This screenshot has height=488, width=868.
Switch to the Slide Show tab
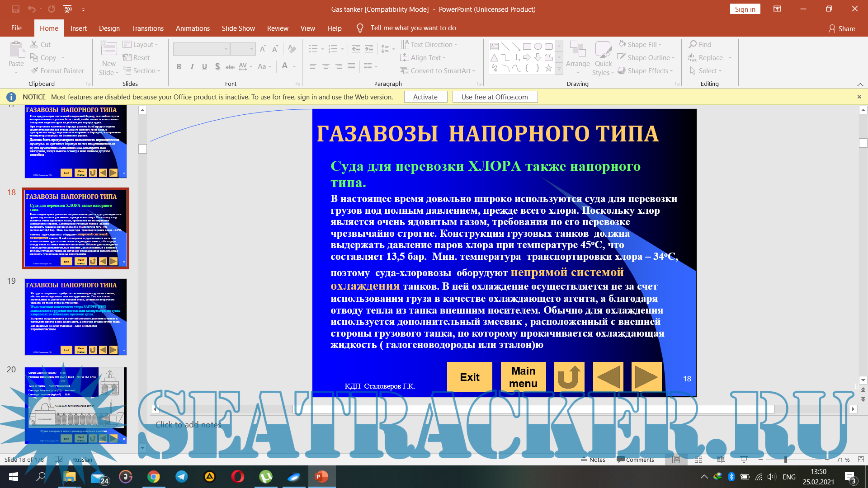click(x=238, y=28)
